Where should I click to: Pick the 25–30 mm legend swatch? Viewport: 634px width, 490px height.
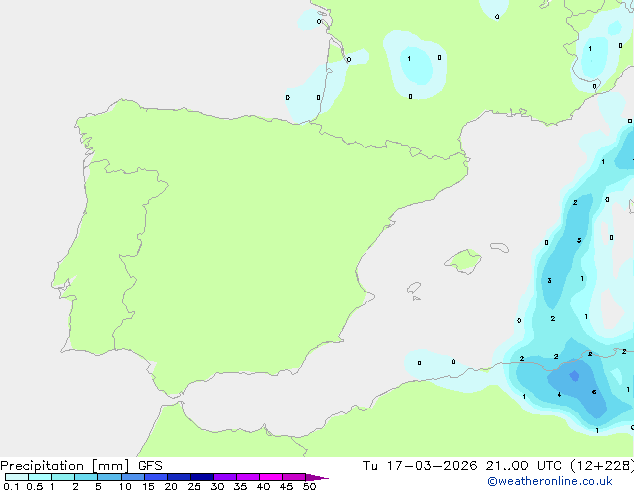[202, 477]
